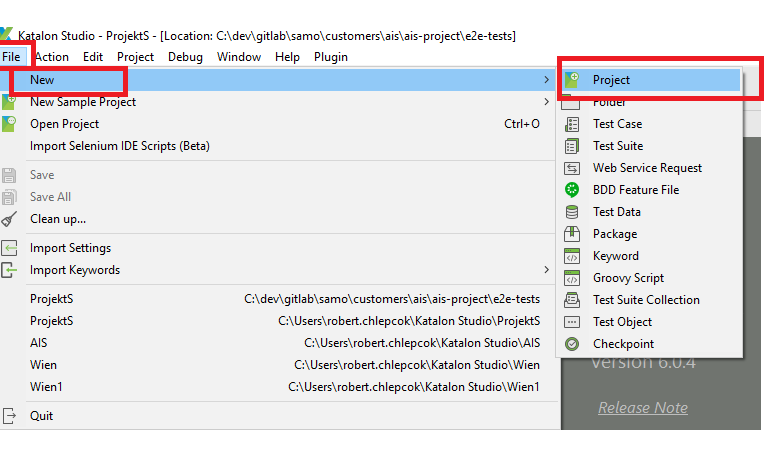The image size is (784, 449).
Task: Select Test Object entry
Action: pyautogui.click(x=650, y=322)
